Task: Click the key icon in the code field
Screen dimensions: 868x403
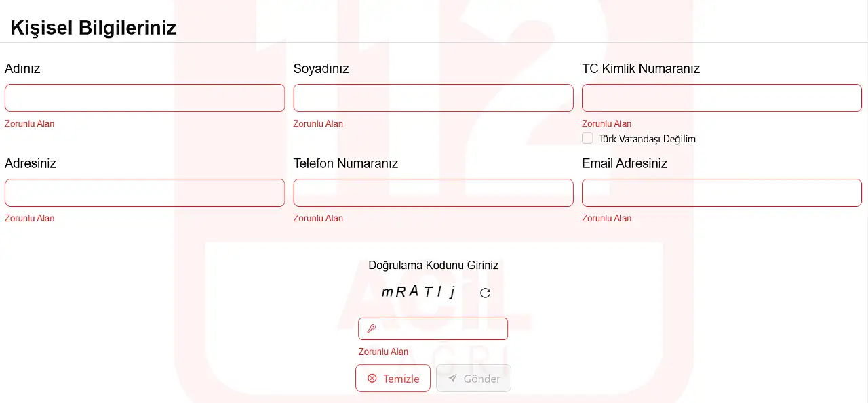Action: pos(371,328)
